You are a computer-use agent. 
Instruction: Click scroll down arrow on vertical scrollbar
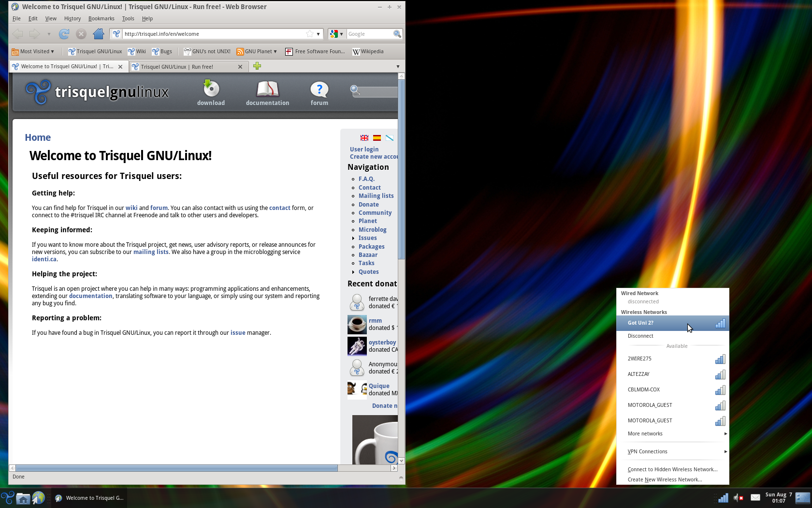click(401, 461)
